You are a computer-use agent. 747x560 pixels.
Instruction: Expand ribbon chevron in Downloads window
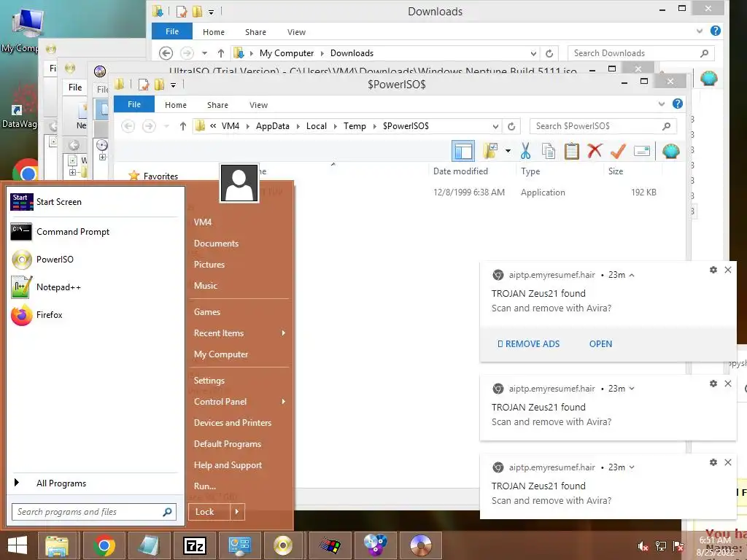click(x=700, y=31)
